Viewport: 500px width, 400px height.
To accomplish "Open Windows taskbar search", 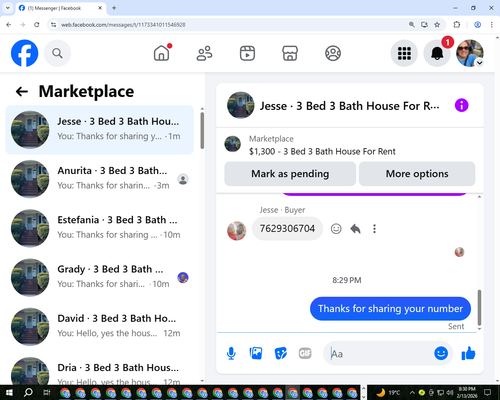I will pos(28,393).
